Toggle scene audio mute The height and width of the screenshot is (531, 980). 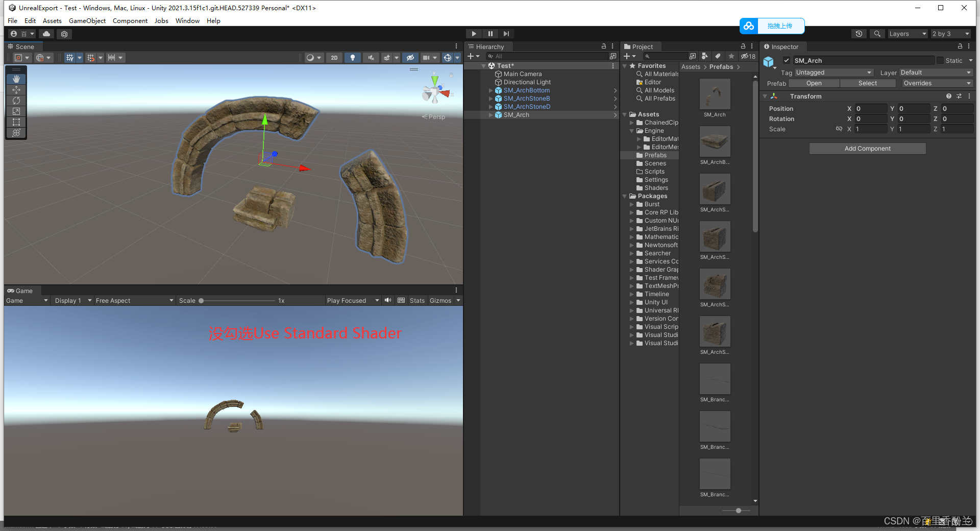click(x=371, y=58)
